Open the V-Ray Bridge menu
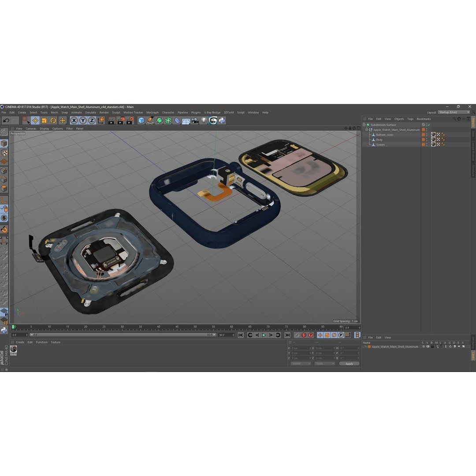This screenshot has width=476, height=476. pyautogui.click(x=212, y=112)
